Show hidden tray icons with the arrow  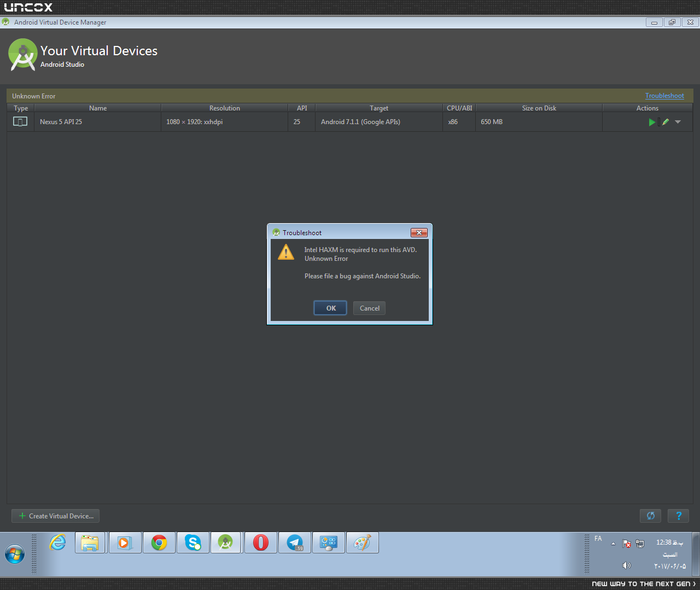[613, 544]
